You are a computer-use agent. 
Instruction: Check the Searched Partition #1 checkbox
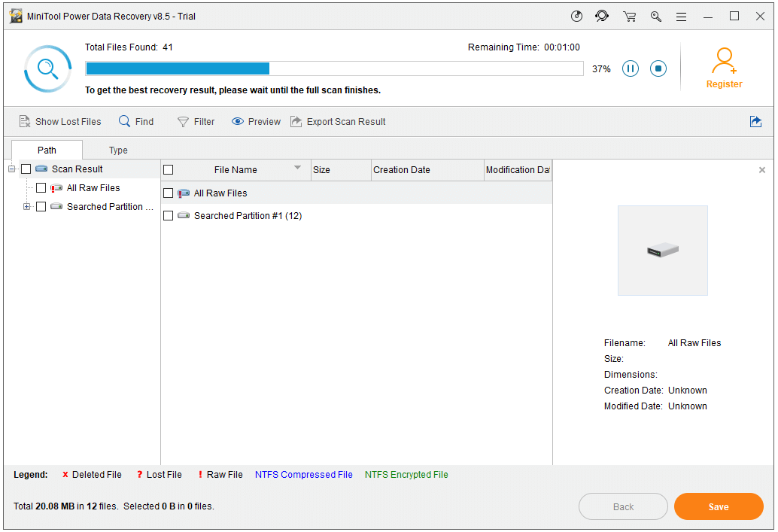168,215
